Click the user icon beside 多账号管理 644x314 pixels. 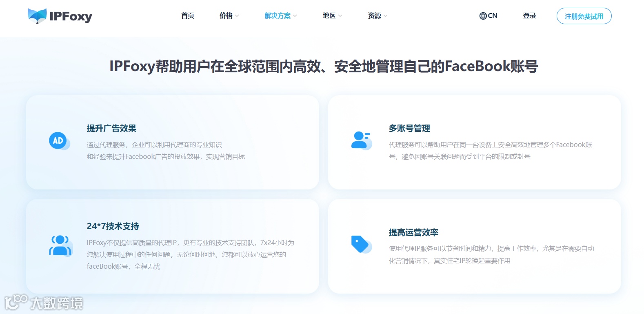361,140
